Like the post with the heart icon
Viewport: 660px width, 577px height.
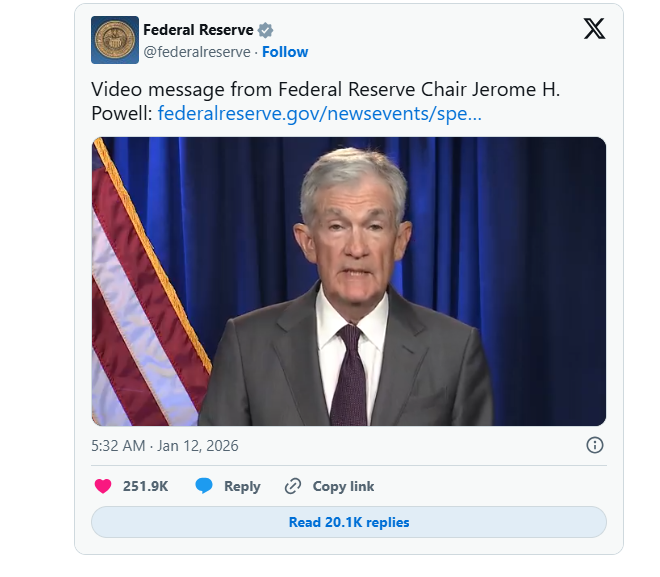point(102,486)
